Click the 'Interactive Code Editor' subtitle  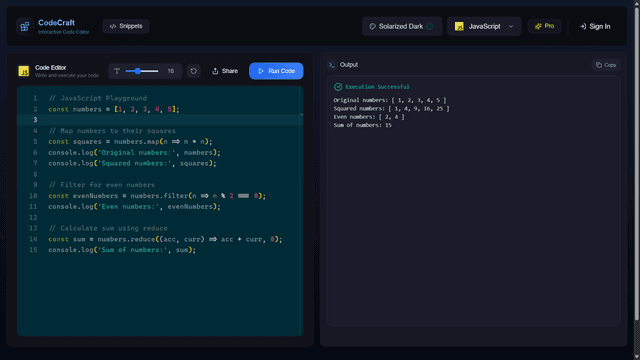tap(64, 32)
